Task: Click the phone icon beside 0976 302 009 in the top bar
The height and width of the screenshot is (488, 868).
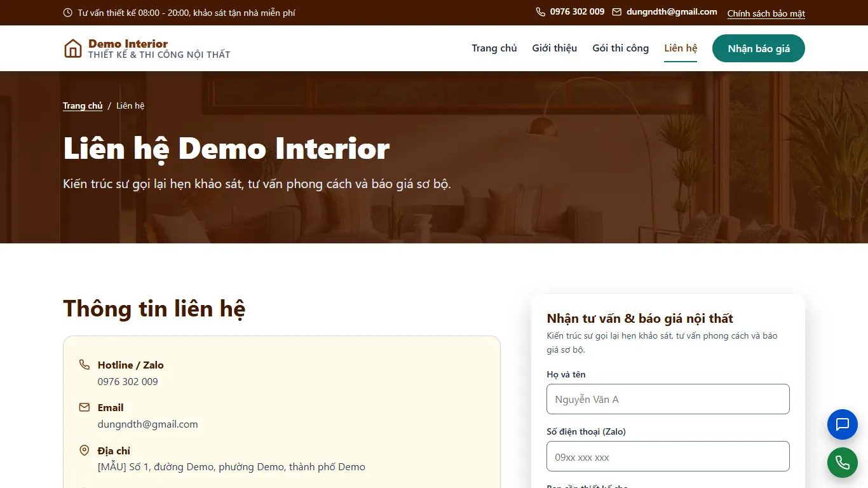Action: click(x=541, y=12)
